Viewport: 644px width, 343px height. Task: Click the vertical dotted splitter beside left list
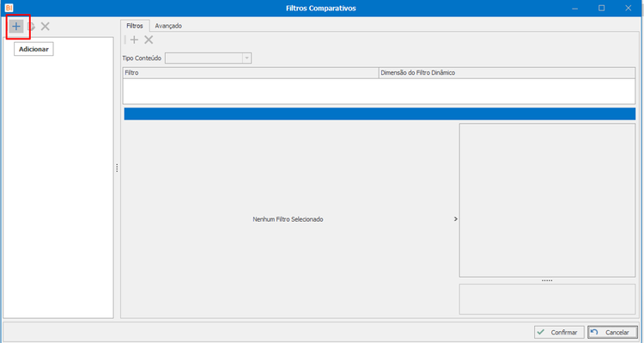point(117,168)
